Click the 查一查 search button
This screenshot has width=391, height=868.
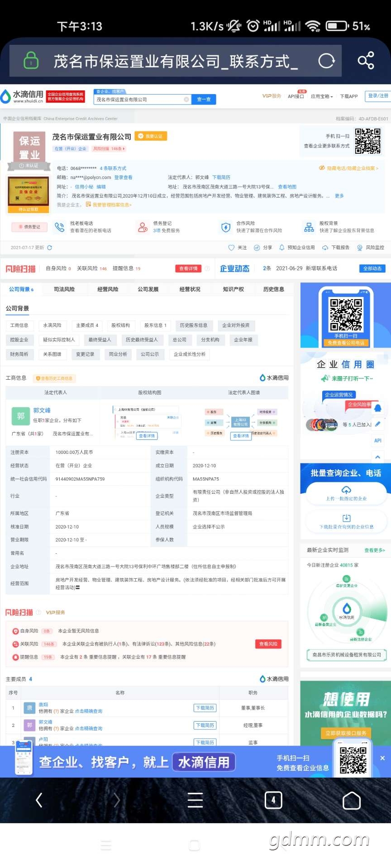pos(204,99)
